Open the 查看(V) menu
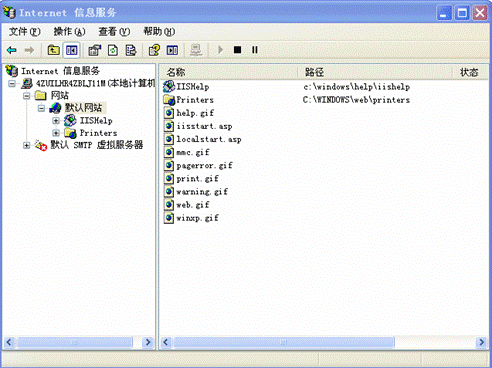This screenshot has width=492, height=368. (114, 32)
